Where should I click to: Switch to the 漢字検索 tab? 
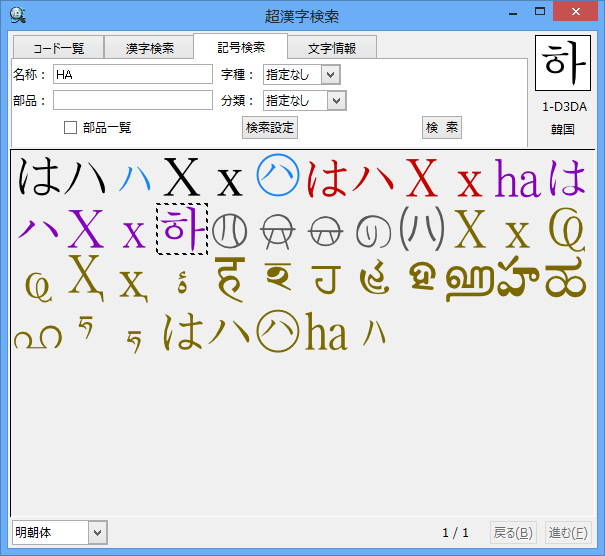(x=149, y=48)
